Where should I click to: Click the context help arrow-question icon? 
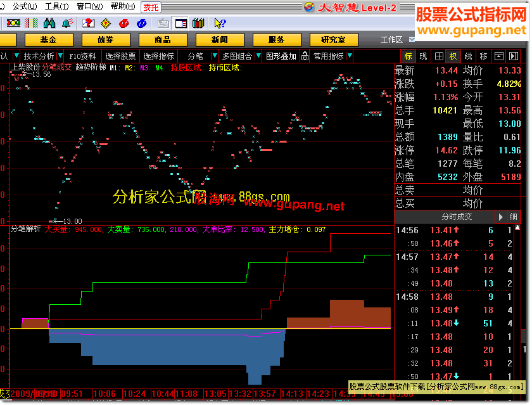(220, 23)
